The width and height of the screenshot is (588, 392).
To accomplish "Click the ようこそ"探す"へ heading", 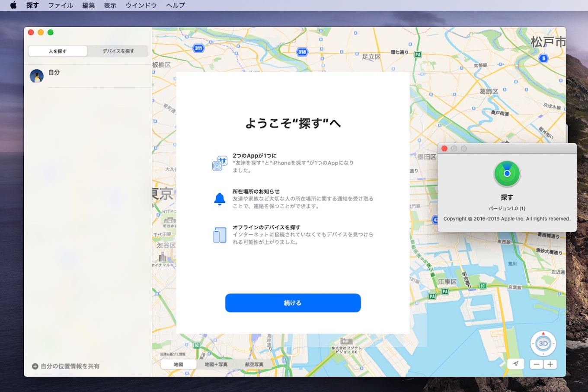I will tap(293, 123).
